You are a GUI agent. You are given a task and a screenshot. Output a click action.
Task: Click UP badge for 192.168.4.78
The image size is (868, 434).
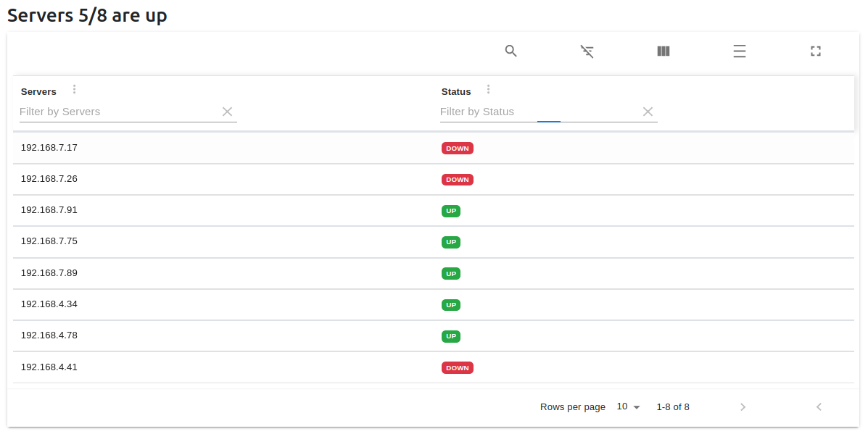click(451, 336)
